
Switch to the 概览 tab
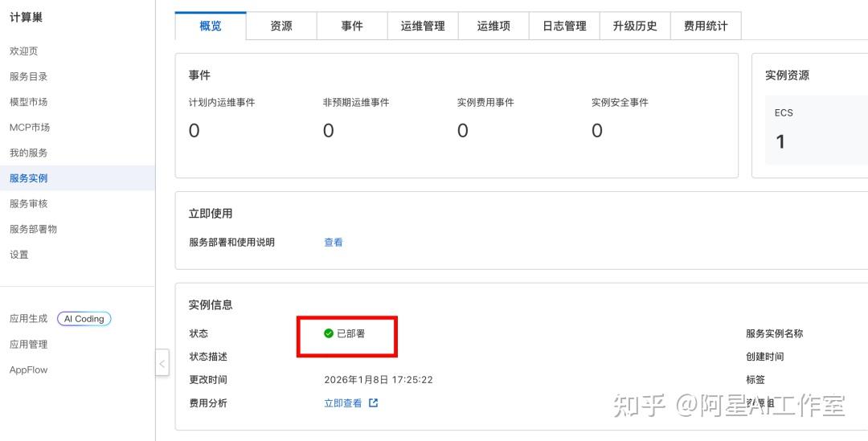point(211,26)
